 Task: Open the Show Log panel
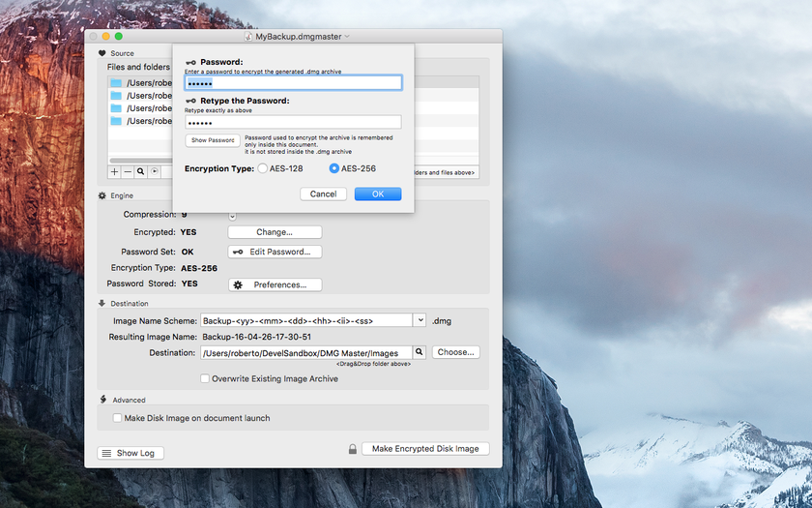point(130,453)
